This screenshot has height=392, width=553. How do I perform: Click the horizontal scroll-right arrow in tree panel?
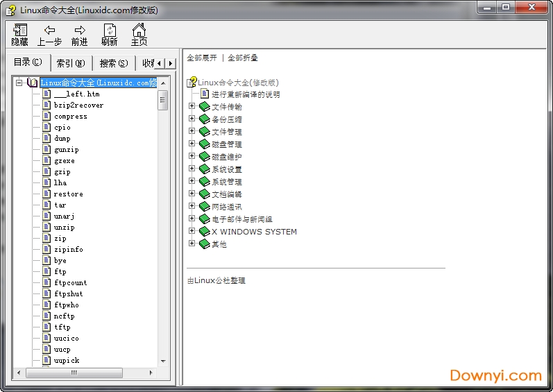(x=151, y=373)
